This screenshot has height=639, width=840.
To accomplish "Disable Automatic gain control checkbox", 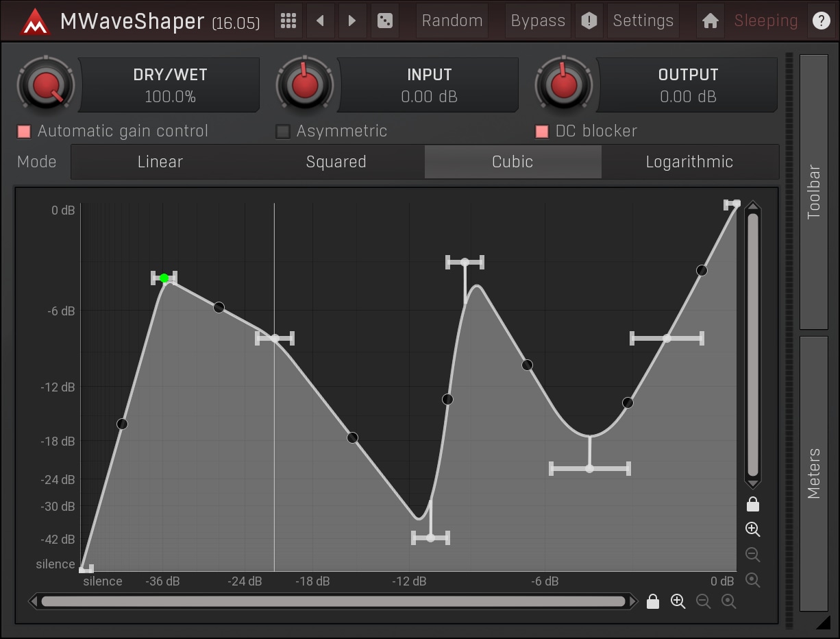I will coord(24,131).
